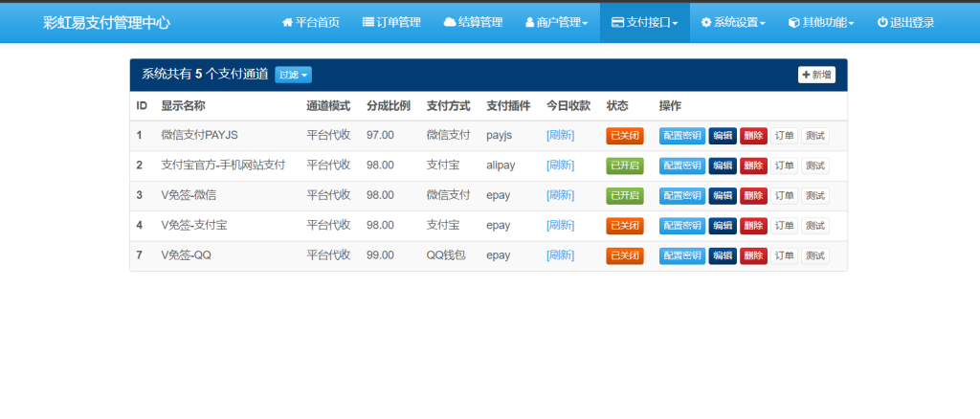Image resolution: width=980 pixels, height=419 pixels.
Task: Toggle 已开启 status for 支付宝官方-手机网站支付
Action: [x=625, y=165]
